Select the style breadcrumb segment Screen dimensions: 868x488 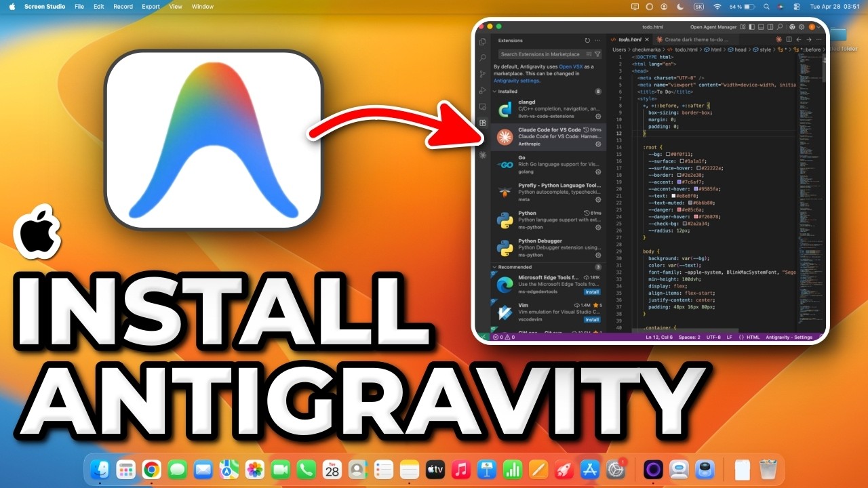762,49
